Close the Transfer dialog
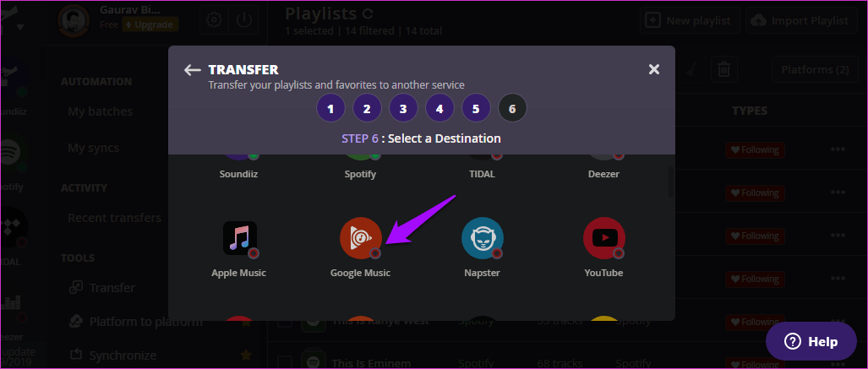The image size is (868, 369). pyautogui.click(x=654, y=69)
